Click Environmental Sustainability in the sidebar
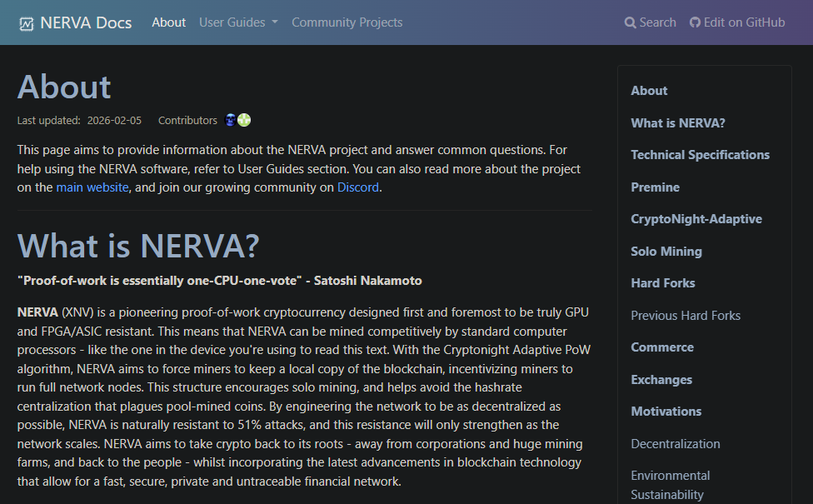This screenshot has width=813, height=504. (670, 484)
